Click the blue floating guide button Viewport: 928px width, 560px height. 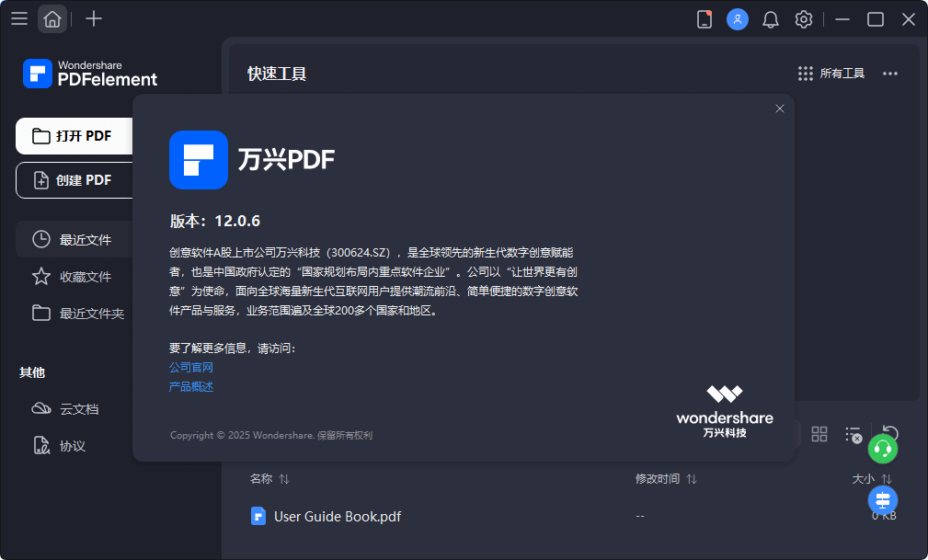[x=882, y=500]
